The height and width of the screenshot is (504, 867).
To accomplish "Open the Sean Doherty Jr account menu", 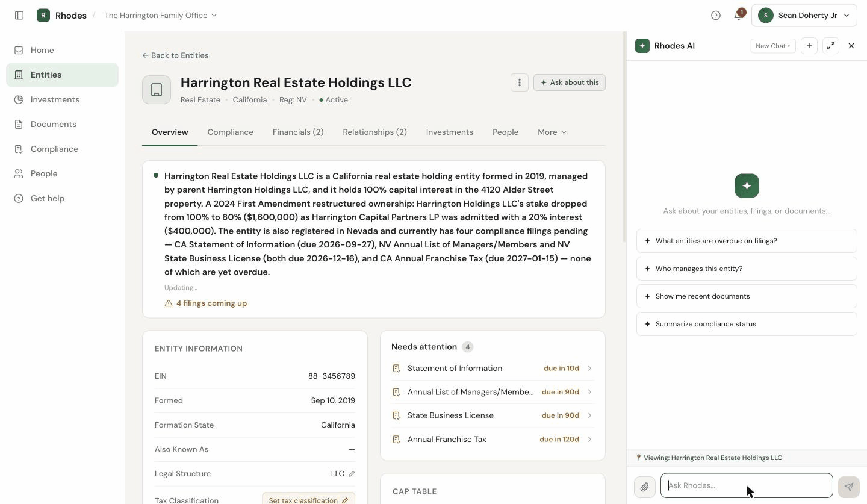I will (804, 16).
